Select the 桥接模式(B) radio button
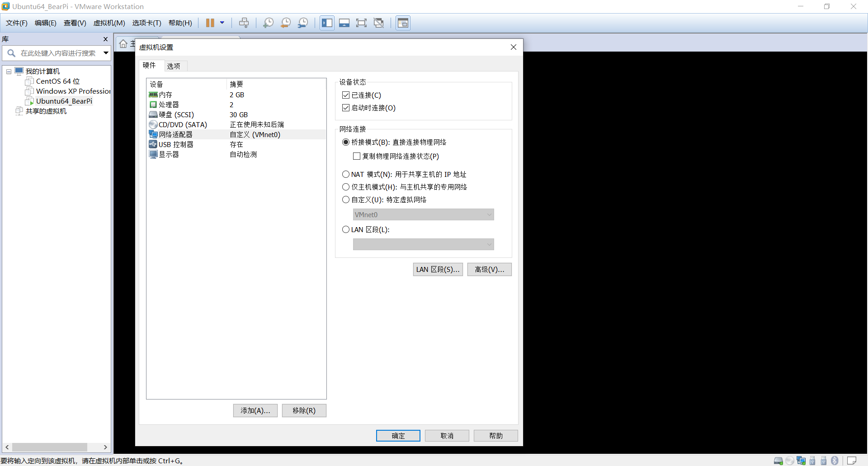 346,142
